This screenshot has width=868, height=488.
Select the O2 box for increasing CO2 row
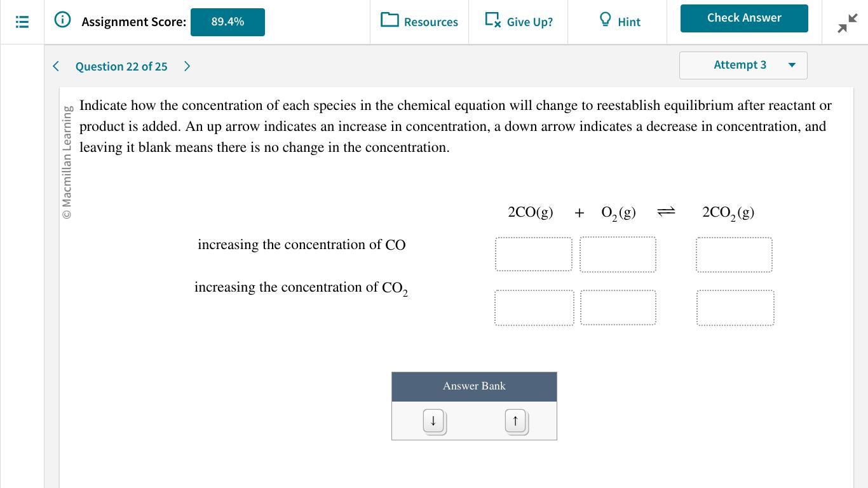pos(618,308)
